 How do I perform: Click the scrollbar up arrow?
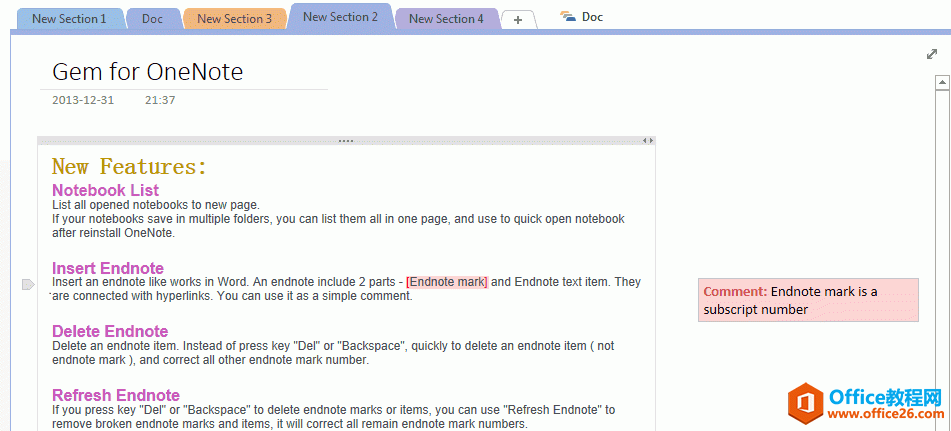941,83
